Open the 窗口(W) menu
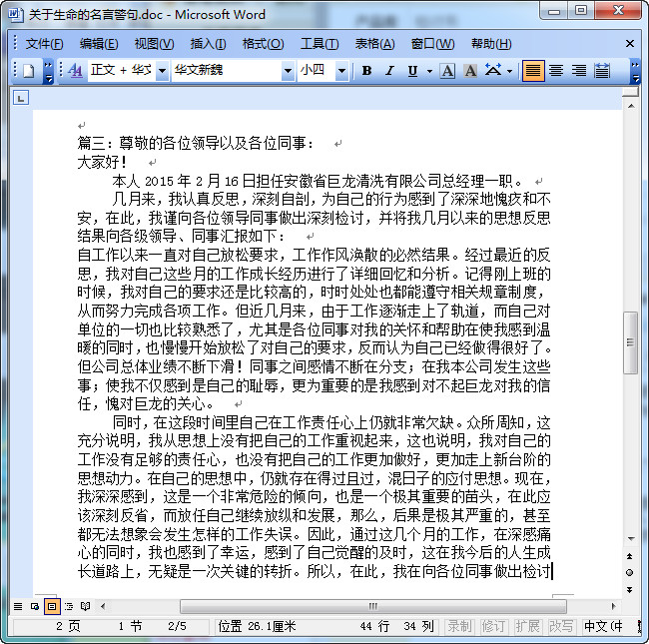Image resolution: width=649 pixels, height=644 pixels. tap(432, 44)
